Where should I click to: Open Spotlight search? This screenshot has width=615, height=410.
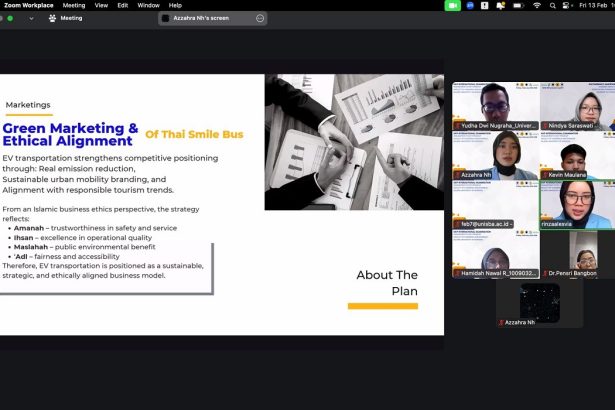pyautogui.click(x=553, y=5)
